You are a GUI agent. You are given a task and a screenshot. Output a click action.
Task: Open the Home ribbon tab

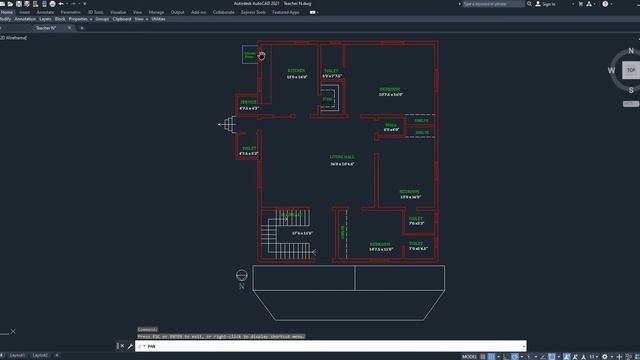pos(7,12)
